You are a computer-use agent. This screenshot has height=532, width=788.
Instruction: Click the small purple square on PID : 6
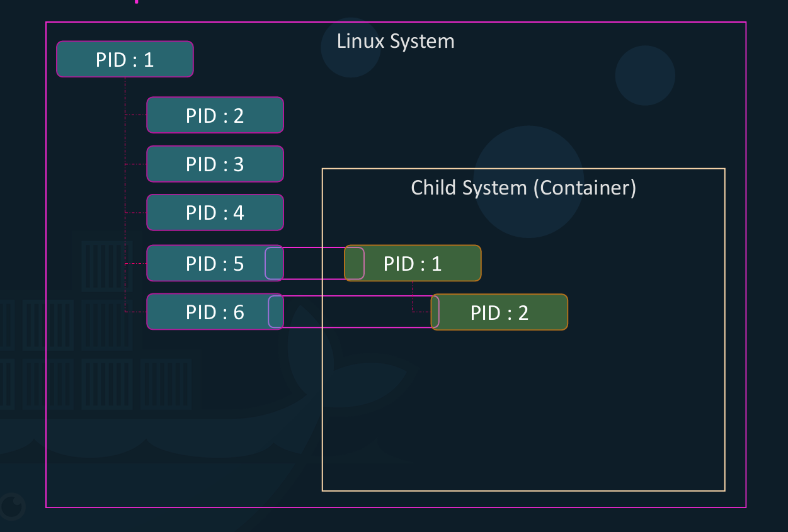click(276, 312)
